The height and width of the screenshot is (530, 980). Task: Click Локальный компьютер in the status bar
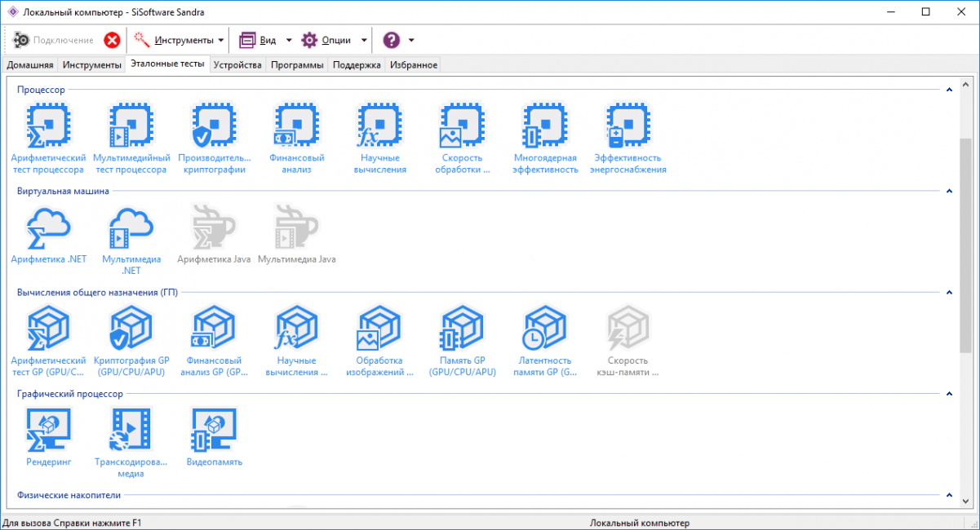click(640, 523)
